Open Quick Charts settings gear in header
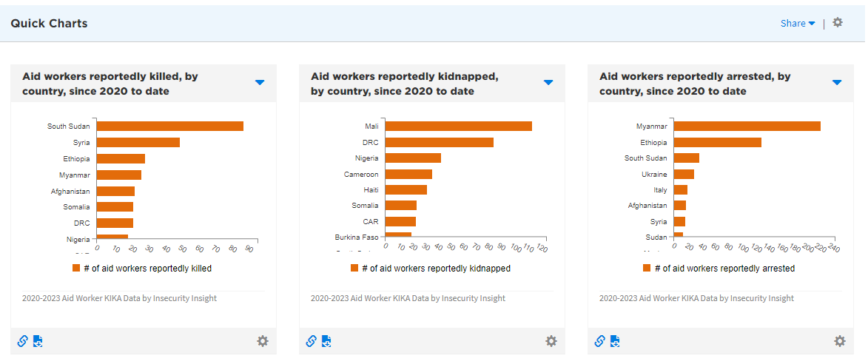Image resolution: width=868 pixels, height=364 pixels. (x=838, y=23)
